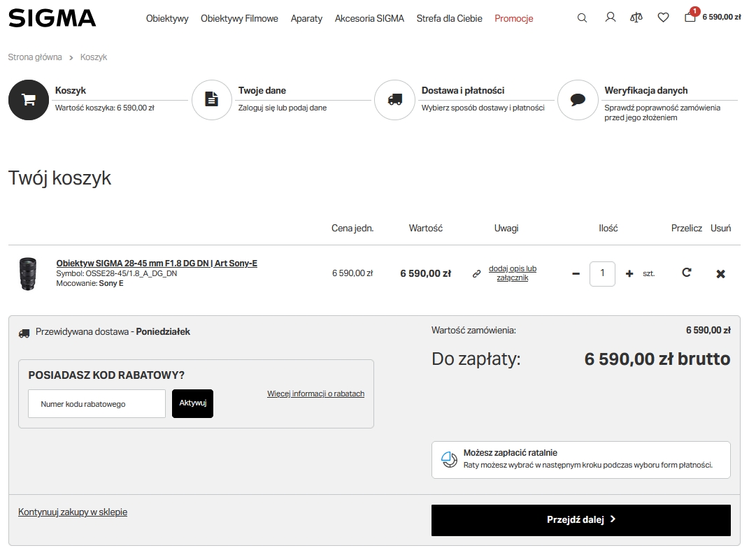Click the lens product thumbnail
The height and width of the screenshot is (555, 756).
[x=27, y=273]
